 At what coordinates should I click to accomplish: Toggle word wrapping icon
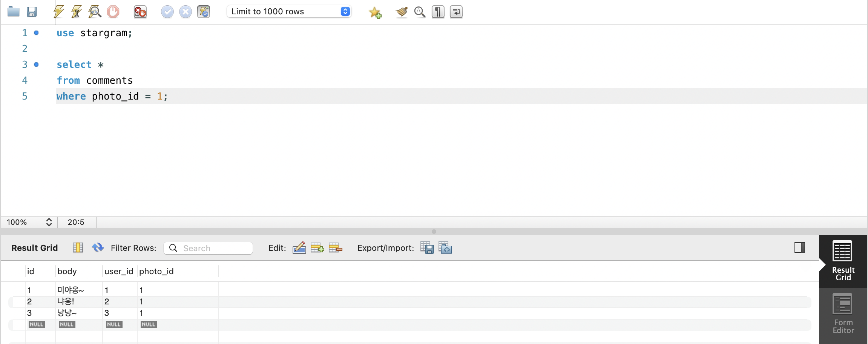point(456,12)
